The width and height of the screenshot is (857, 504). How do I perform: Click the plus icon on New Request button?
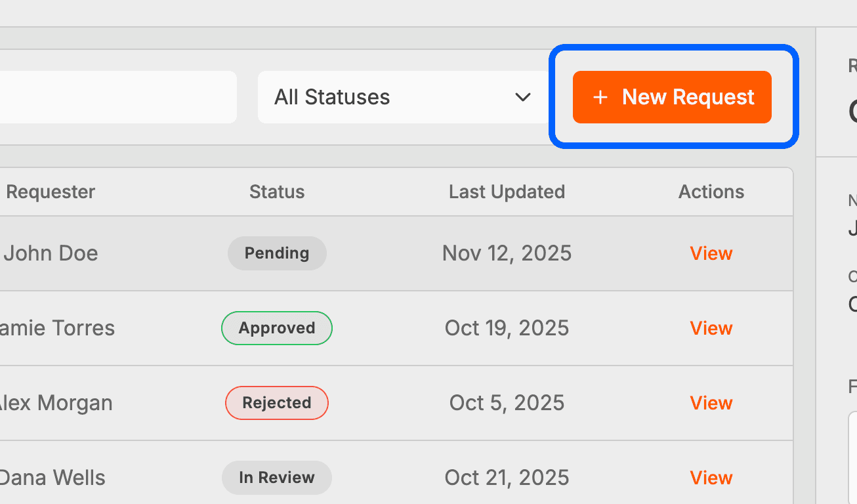600,96
